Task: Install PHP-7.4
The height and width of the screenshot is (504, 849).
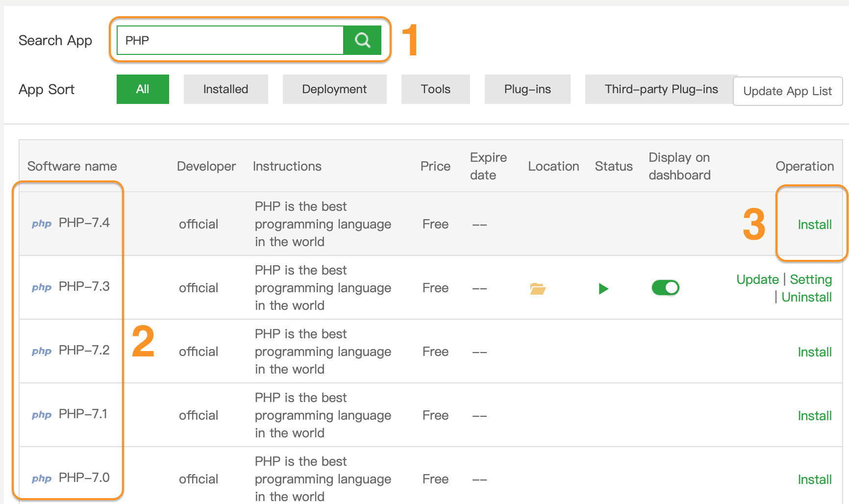Action: [x=814, y=224]
